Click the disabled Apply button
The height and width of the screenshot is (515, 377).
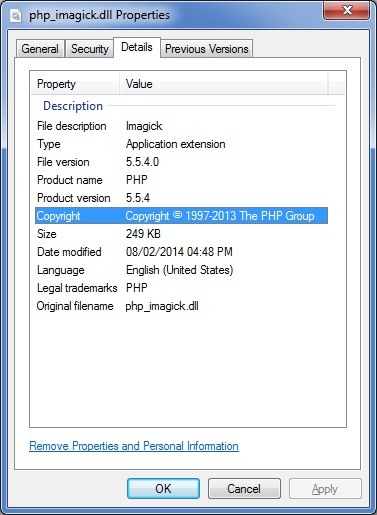pyautogui.click(x=325, y=489)
